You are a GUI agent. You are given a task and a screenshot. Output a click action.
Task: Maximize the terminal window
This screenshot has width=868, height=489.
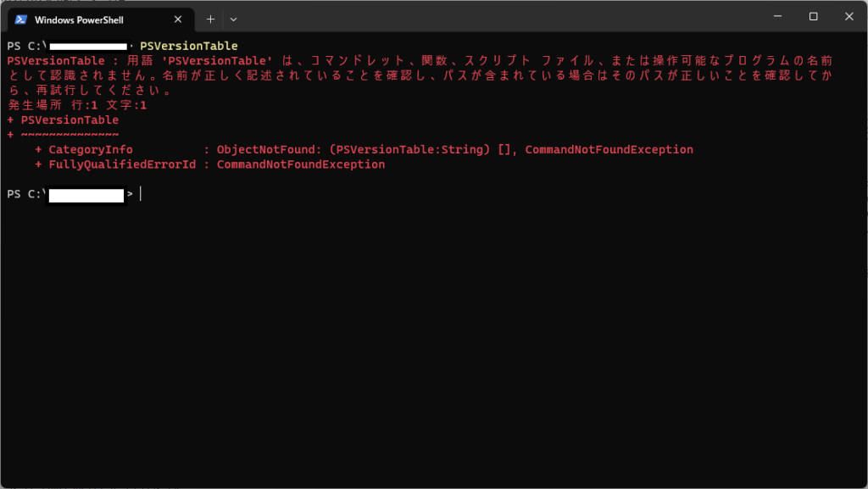pyautogui.click(x=813, y=17)
